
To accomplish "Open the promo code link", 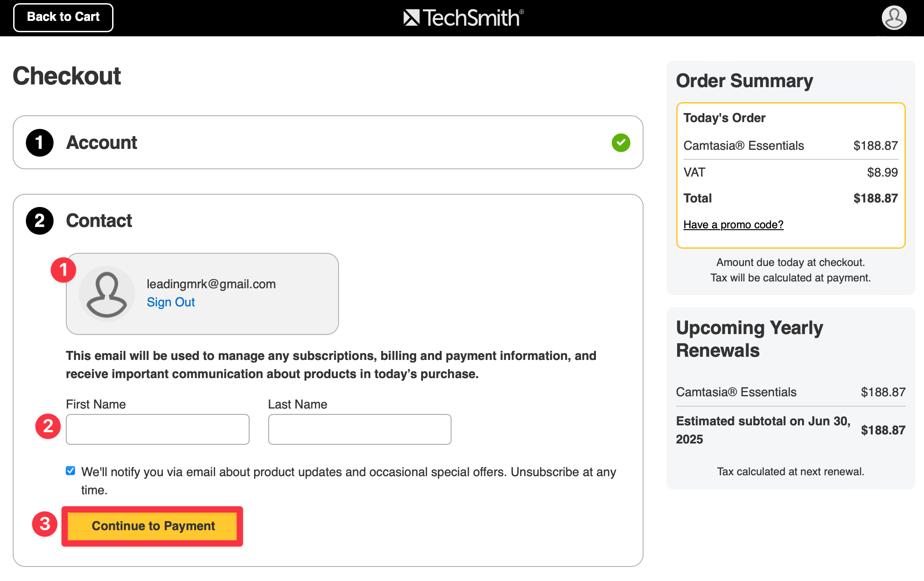I will [x=733, y=225].
